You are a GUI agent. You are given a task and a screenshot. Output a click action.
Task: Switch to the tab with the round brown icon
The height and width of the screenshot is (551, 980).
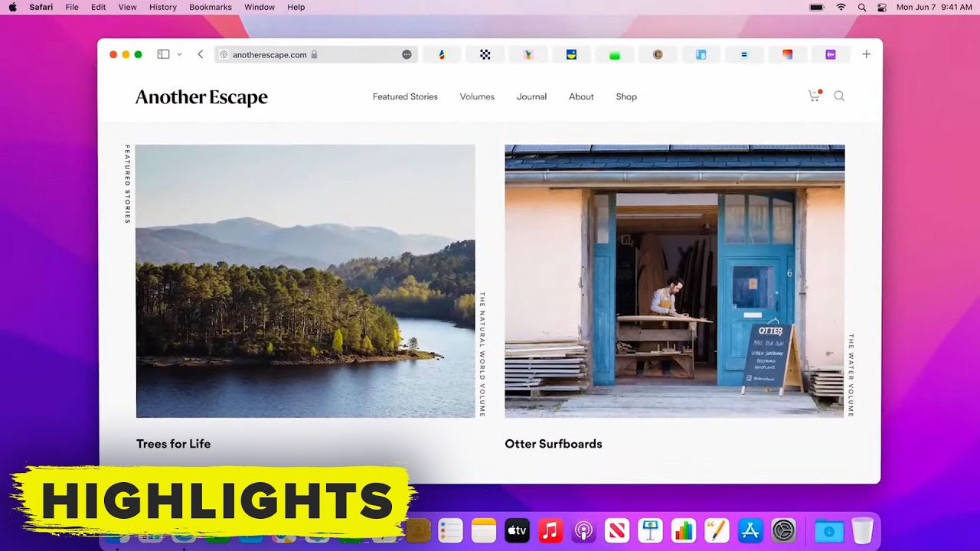pos(658,54)
